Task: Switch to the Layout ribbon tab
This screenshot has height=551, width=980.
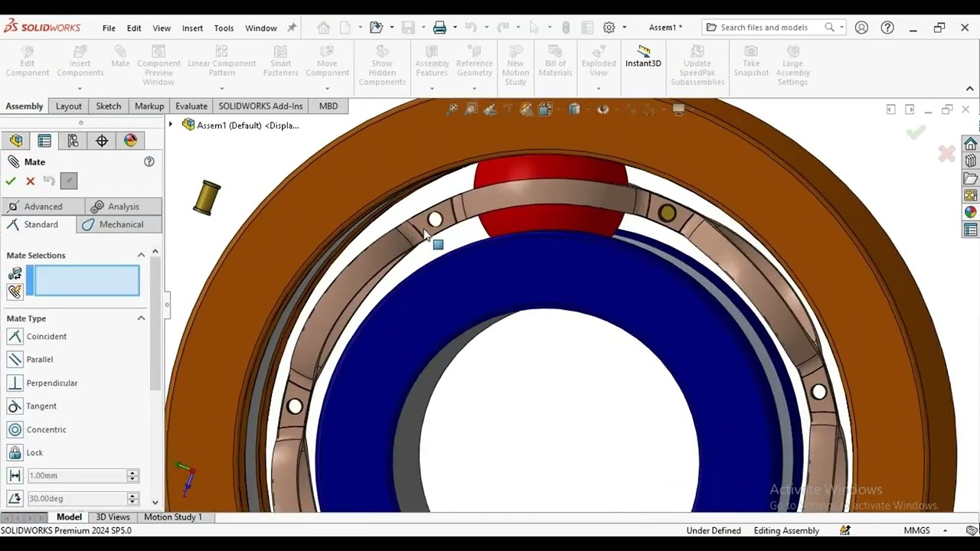Action: pos(68,106)
